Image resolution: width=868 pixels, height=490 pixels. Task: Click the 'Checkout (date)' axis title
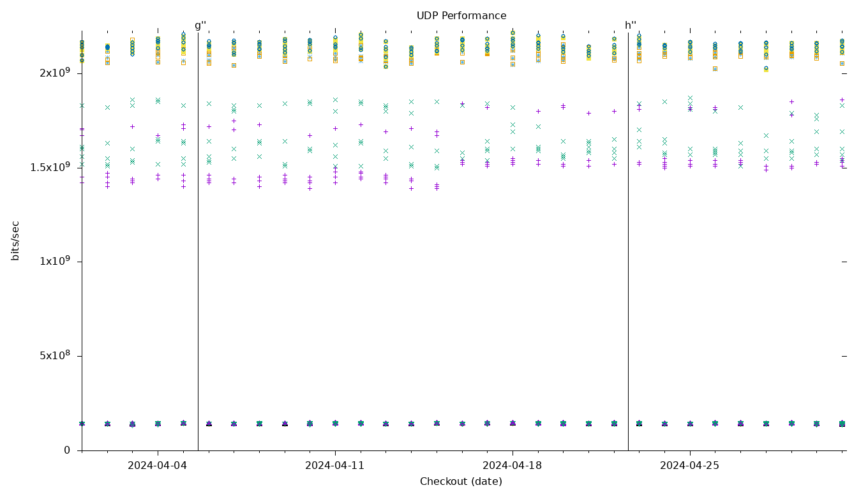461,482
